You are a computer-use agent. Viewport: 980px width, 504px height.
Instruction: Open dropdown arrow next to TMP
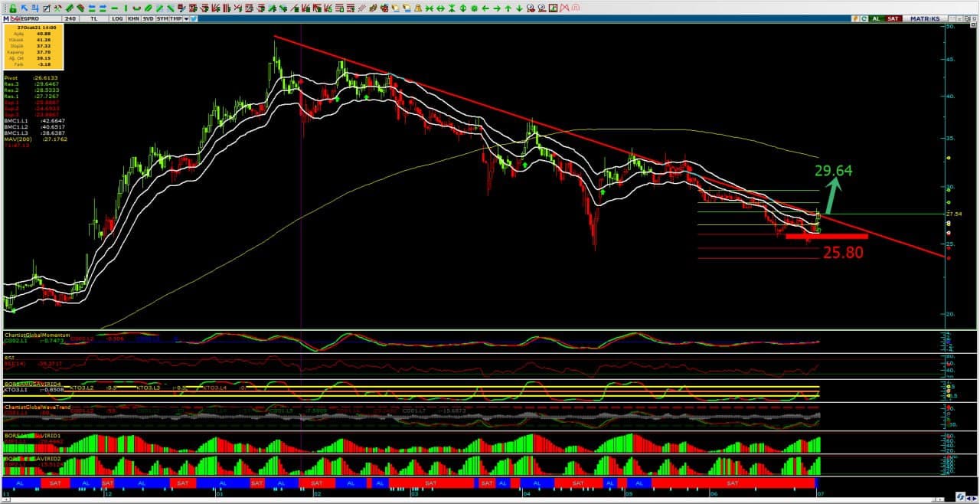click(186, 18)
